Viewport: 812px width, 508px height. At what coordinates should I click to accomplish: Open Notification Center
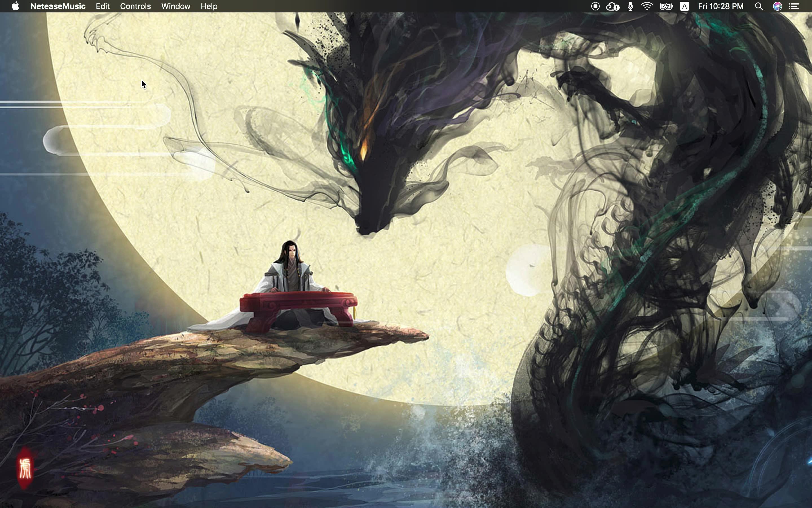point(794,6)
